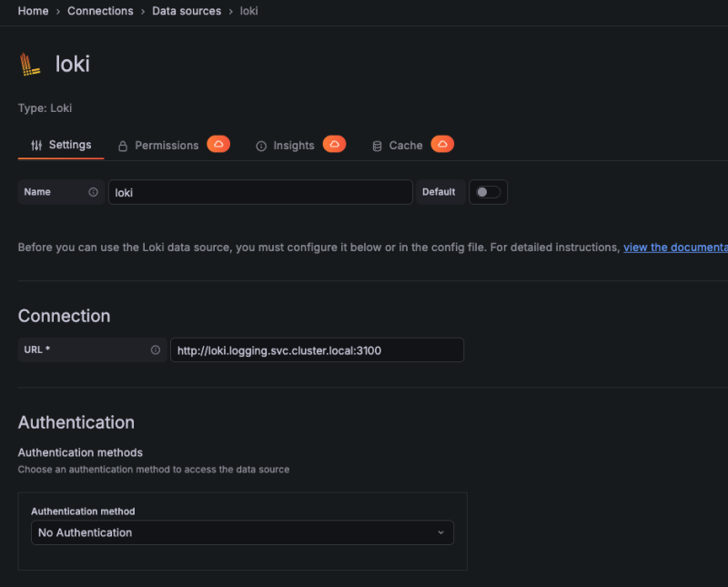Open Data sources breadcrumb link
728x587 pixels.
pos(186,11)
